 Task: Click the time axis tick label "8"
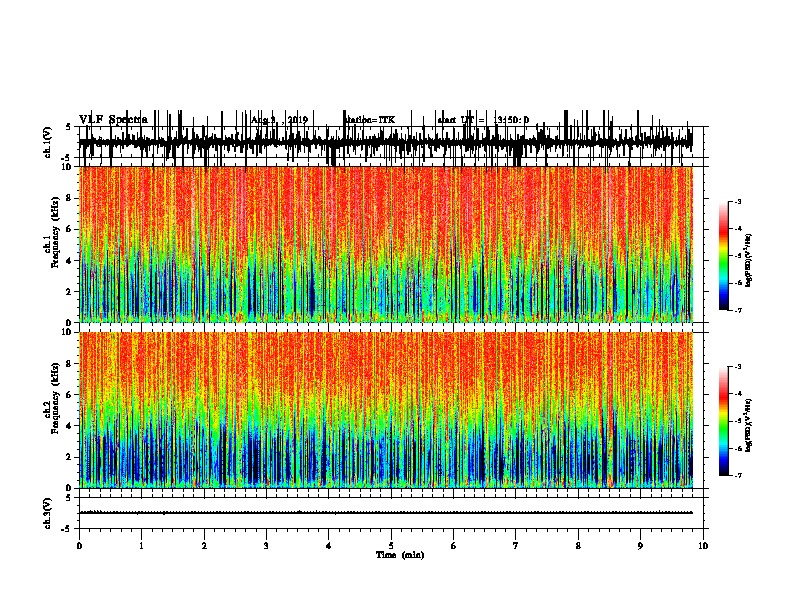point(578,546)
